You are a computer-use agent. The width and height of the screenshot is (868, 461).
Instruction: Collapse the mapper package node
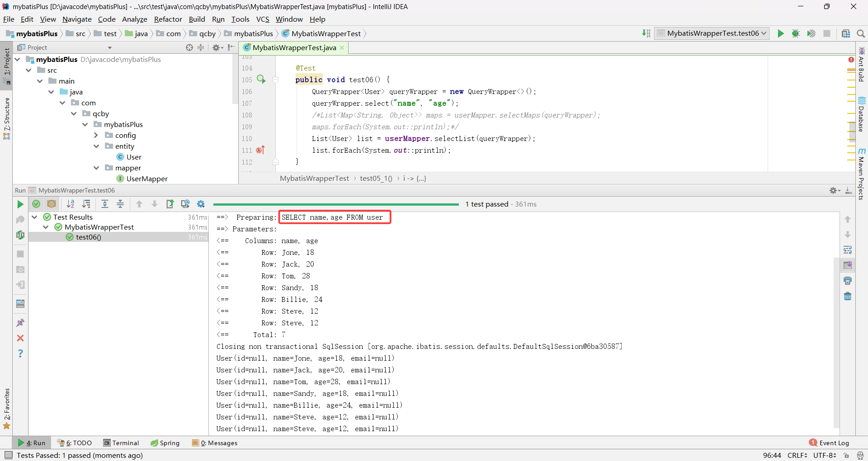(x=96, y=168)
